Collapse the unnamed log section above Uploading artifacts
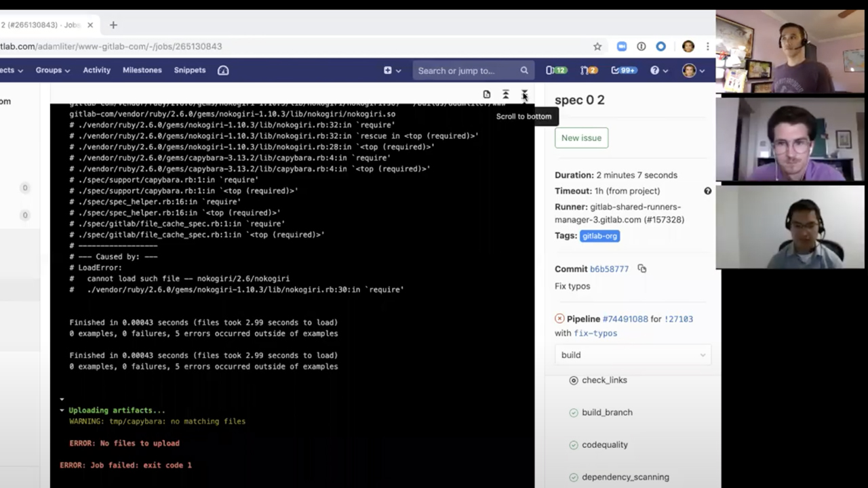The height and width of the screenshot is (488, 868). tap(62, 400)
